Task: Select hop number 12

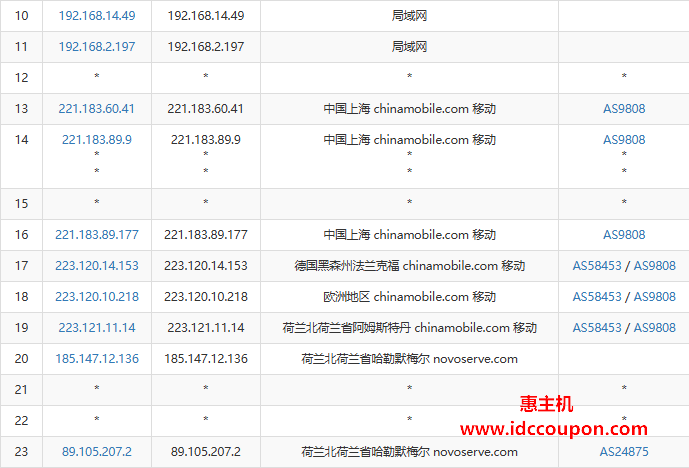Action: pyautogui.click(x=22, y=78)
